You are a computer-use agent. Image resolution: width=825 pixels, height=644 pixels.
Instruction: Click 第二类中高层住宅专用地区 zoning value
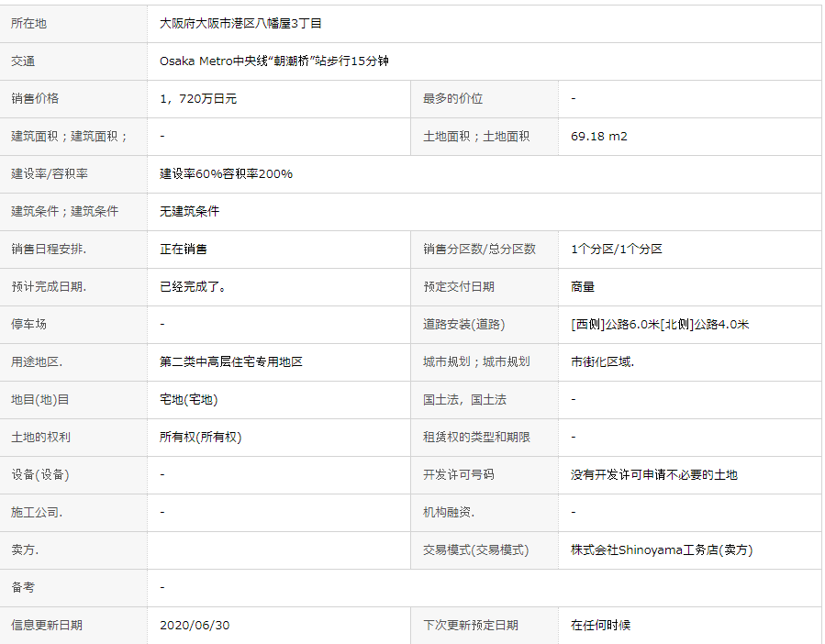point(230,362)
